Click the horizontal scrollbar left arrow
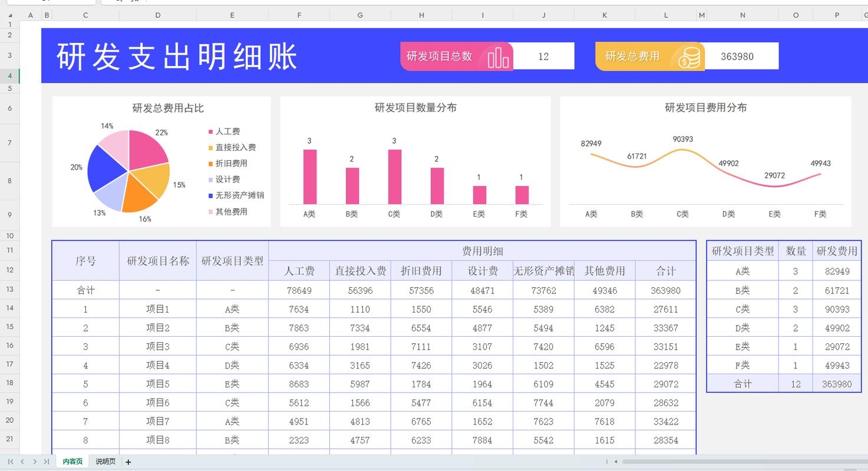This screenshot has width=868, height=471. 616,462
